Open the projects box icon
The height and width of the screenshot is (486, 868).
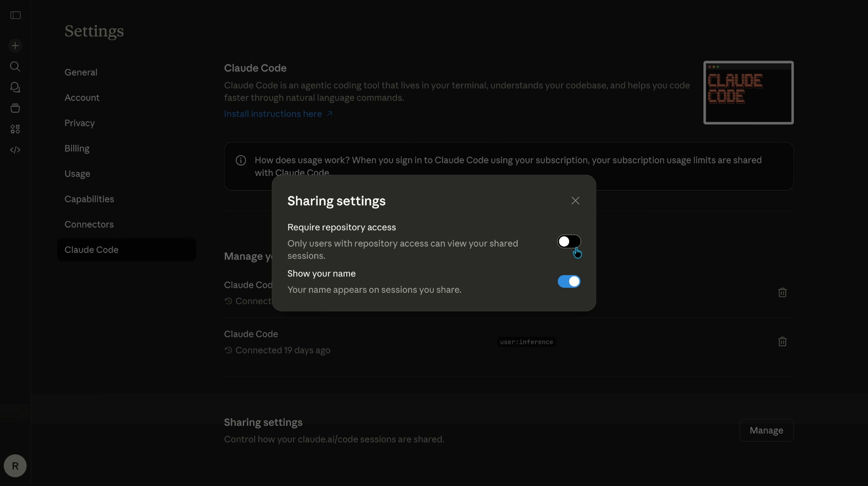click(x=15, y=108)
